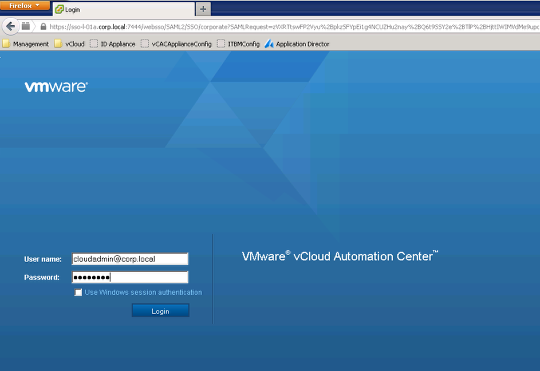
Task: Click the Management folder icon
Action: click(6, 44)
